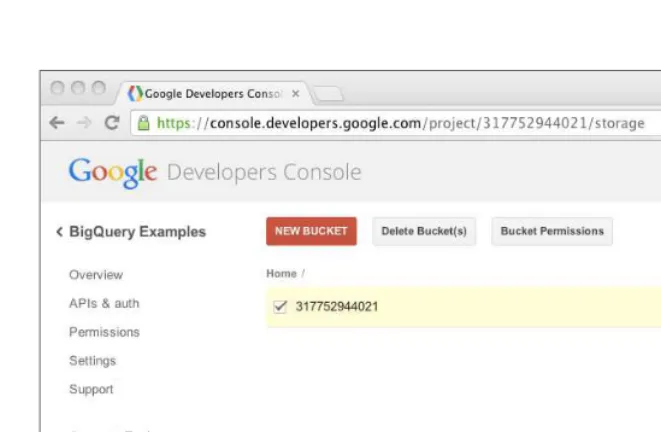Open a new tab with the blank tab button

pos(329,94)
